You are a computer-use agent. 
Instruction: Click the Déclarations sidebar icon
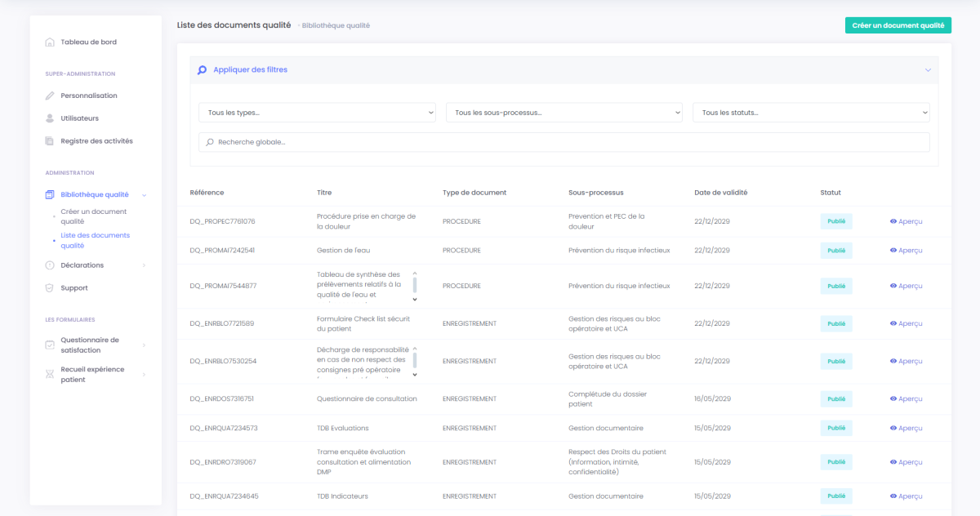click(x=50, y=265)
